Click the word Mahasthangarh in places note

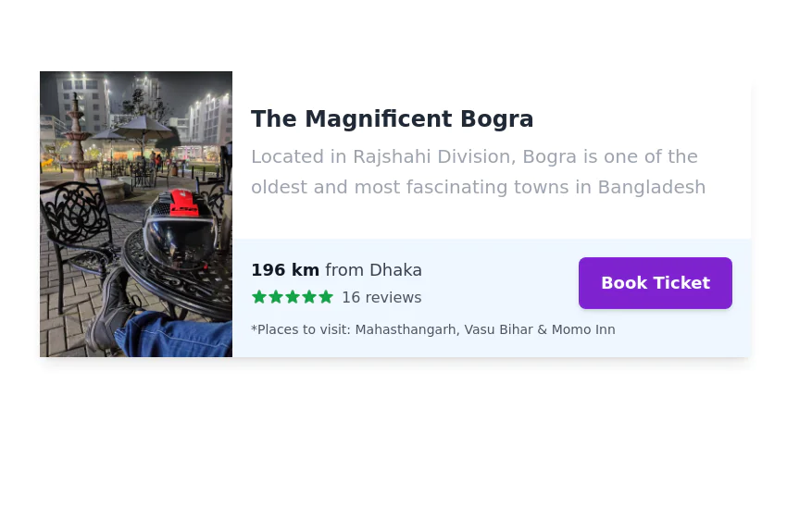pos(405,329)
